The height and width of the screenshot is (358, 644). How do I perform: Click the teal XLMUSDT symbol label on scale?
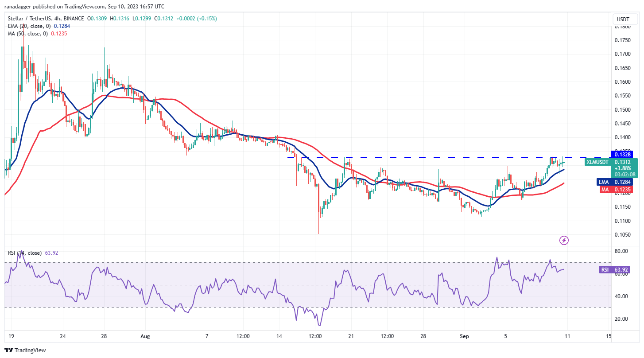597,162
